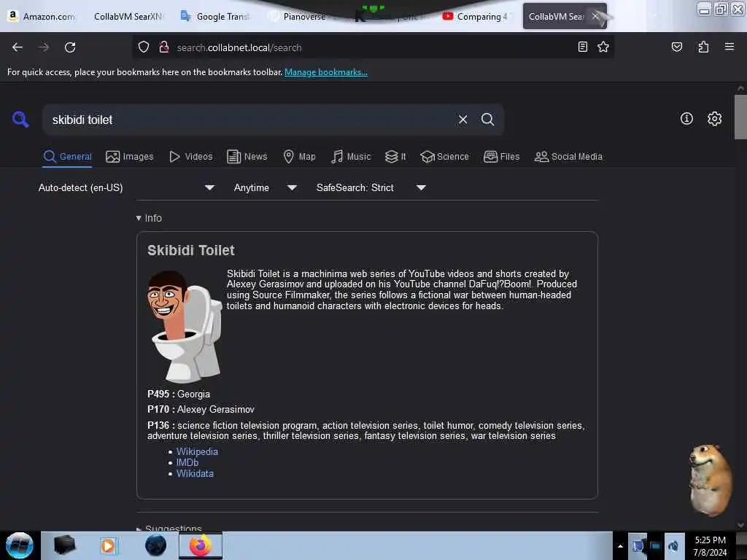This screenshot has height=560, width=747.
Task: Bookmark this page with the star
Action: tap(603, 47)
